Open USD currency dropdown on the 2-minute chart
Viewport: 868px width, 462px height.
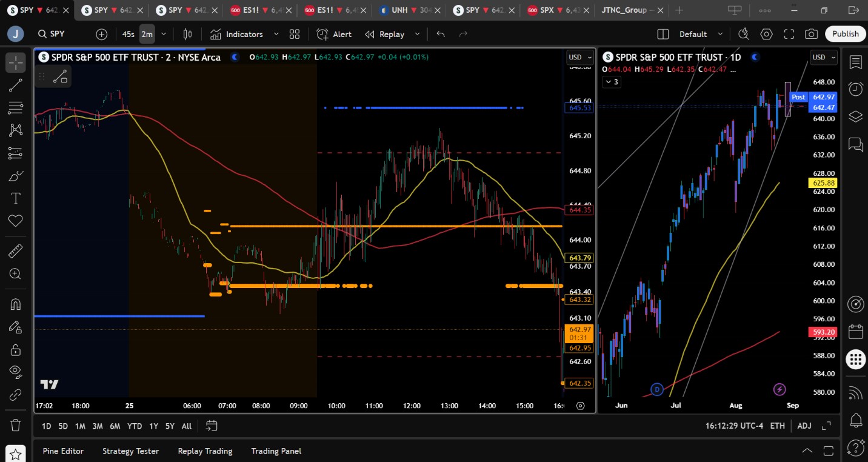click(x=579, y=57)
